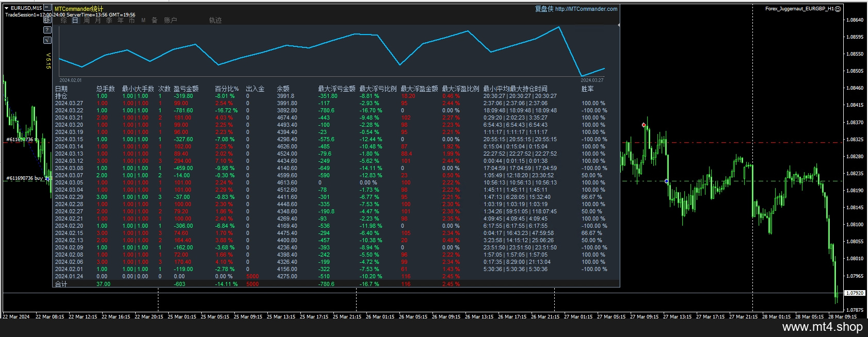Open the 轨迹 trajectory tab
This screenshot has width=868, height=337.
tap(215, 20)
